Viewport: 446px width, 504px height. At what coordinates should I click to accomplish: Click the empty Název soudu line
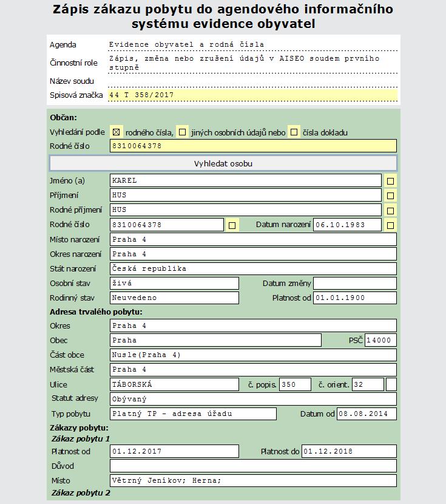(x=252, y=81)
